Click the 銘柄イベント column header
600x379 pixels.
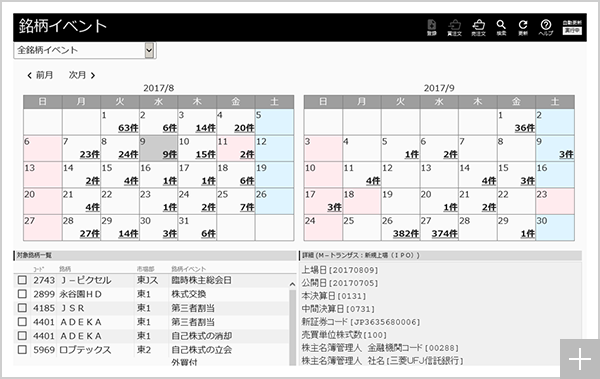point(188,269)
